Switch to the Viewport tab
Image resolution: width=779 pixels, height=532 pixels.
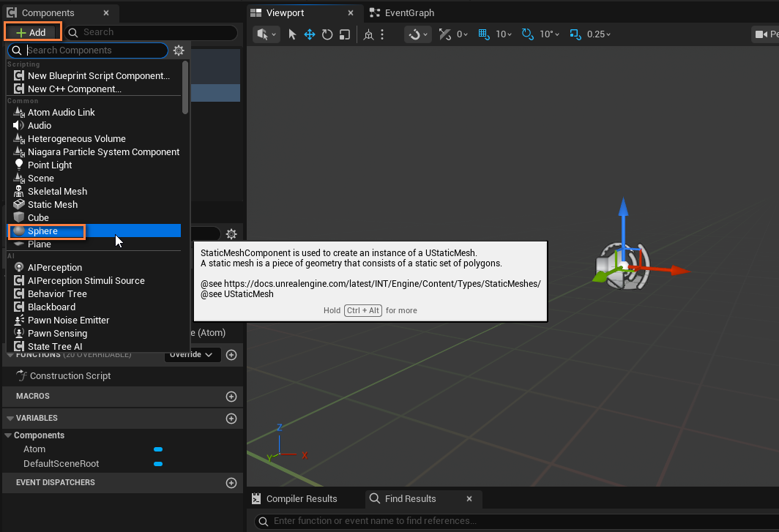285,13
